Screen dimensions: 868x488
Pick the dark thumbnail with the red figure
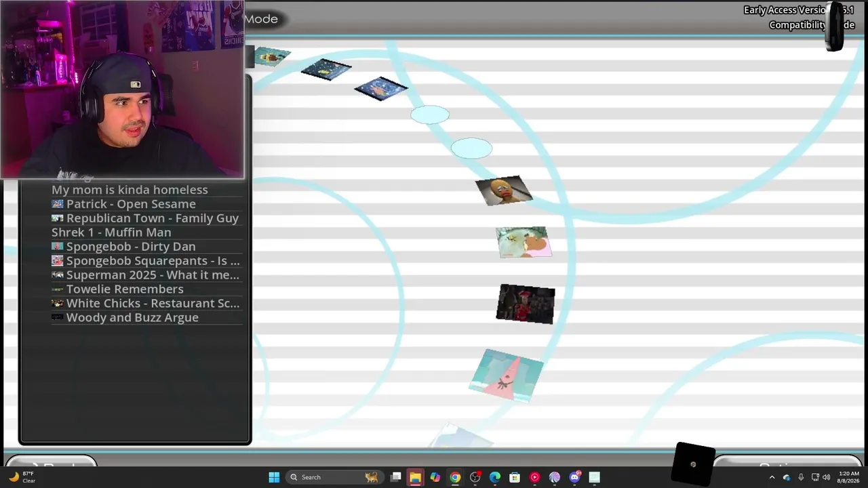(x=526, y=304)
